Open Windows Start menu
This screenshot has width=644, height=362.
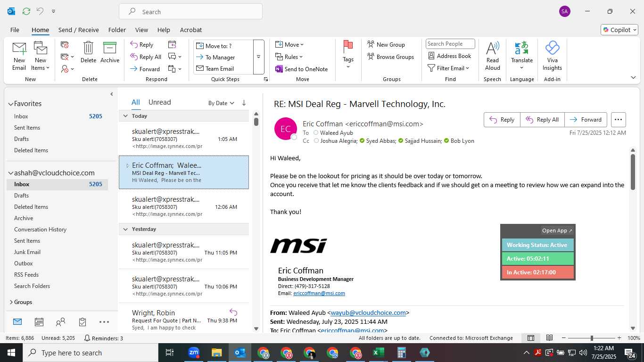coord(11,353)
